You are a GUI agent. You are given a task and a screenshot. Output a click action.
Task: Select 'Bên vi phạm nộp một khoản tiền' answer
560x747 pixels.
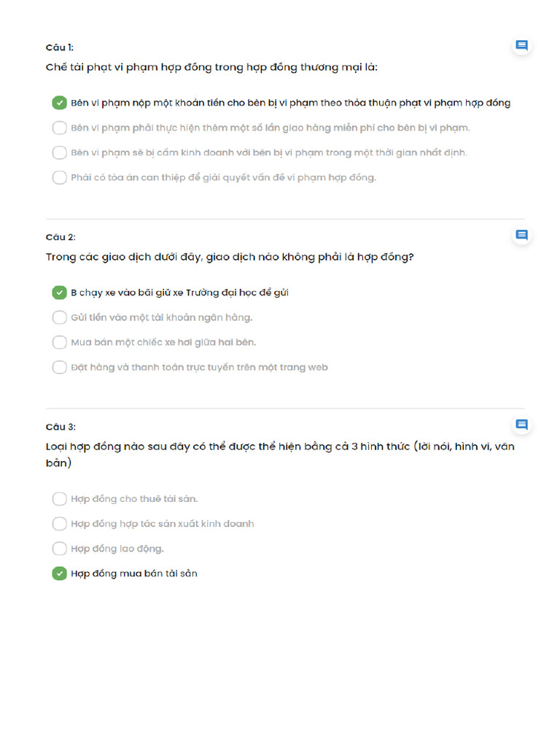tap(59, 103)
